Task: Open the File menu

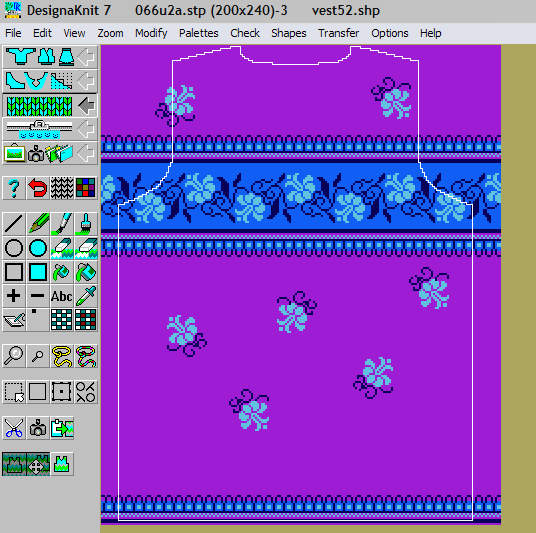Action: [x=13, y=33]
